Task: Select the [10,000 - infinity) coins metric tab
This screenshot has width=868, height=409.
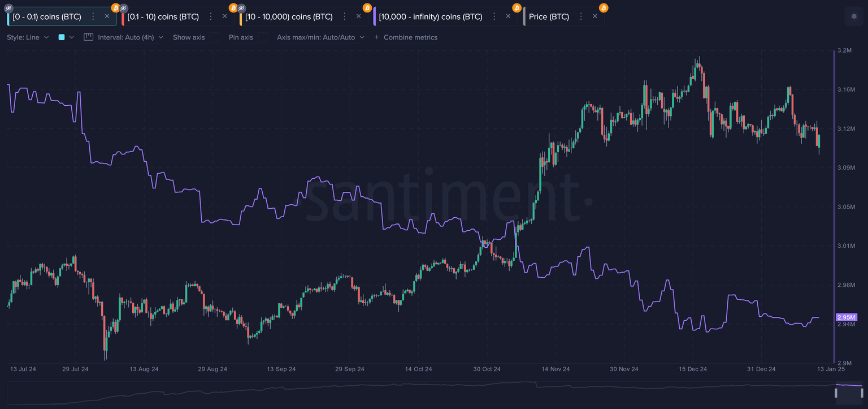Action: 430,17
